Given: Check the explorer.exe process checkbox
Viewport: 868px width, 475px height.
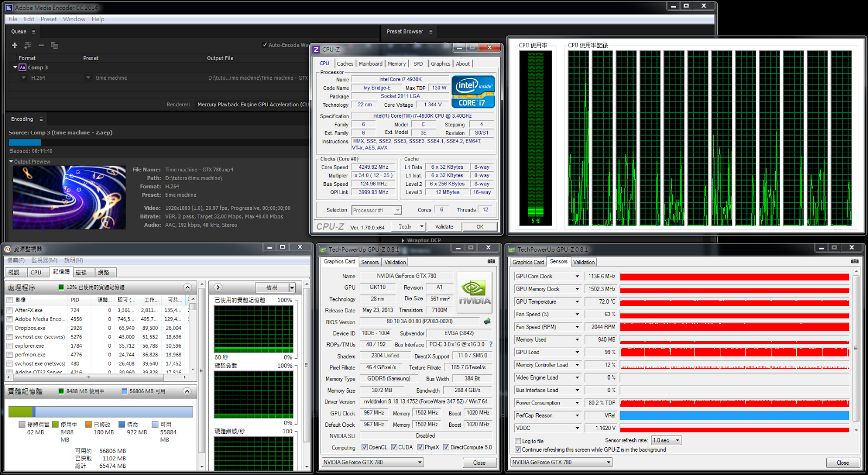Looking at the screenshot, I should coord(10,346).
